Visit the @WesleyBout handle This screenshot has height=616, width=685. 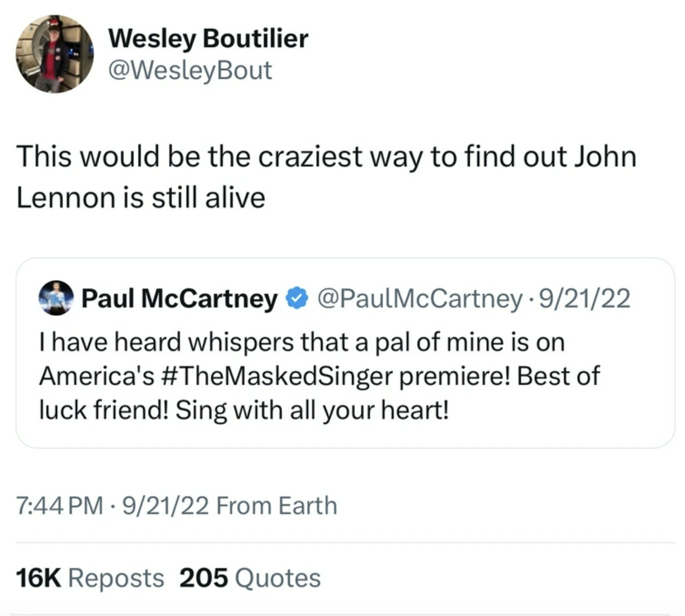(x=190, y=70)
